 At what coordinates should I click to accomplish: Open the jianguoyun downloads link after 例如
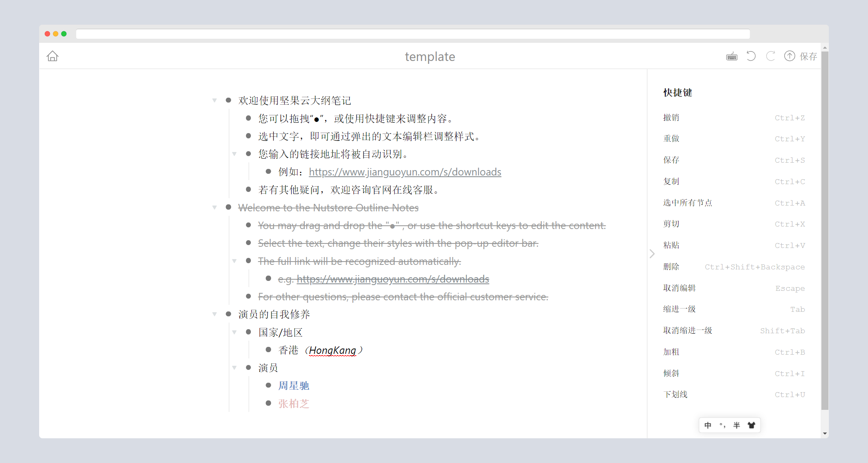point(405,172)
